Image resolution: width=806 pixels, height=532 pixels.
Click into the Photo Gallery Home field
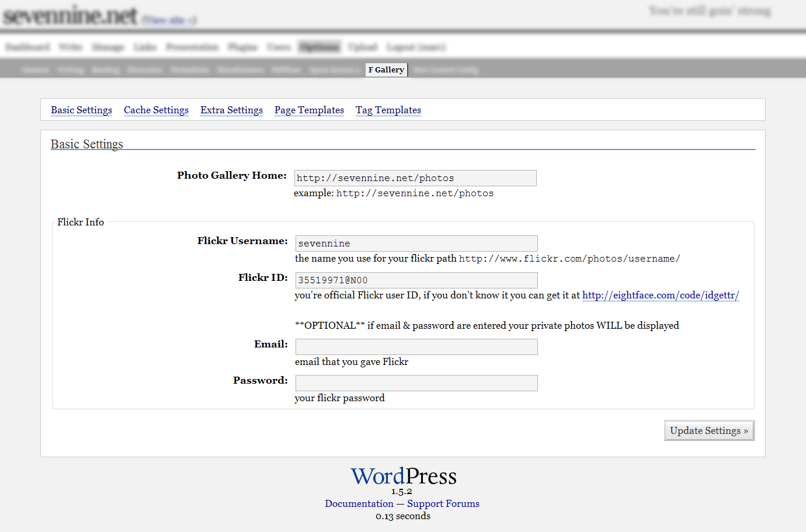pyautogui.click(x=415, y=178)
